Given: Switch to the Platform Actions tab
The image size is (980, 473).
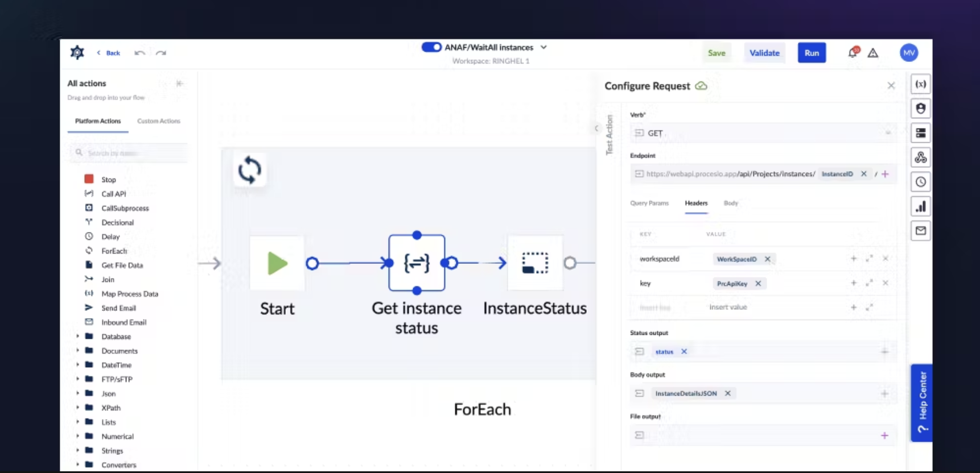Looking at the screenshot, I should click(x=98, y=121).
